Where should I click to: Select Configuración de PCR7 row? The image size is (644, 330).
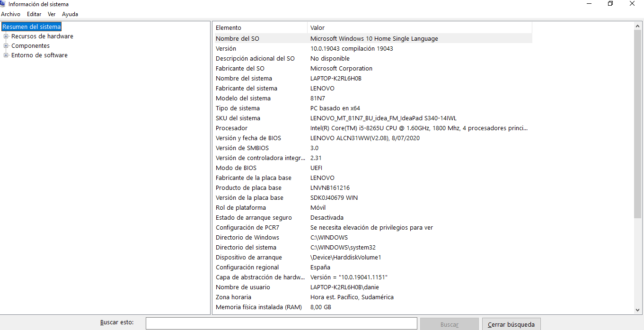click(x=373, y=228)
